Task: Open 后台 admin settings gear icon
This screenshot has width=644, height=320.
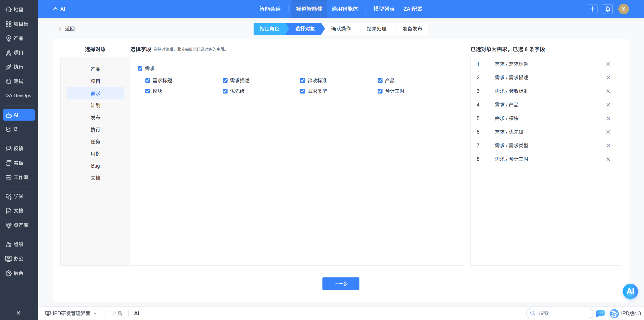Action: [9, 273]
